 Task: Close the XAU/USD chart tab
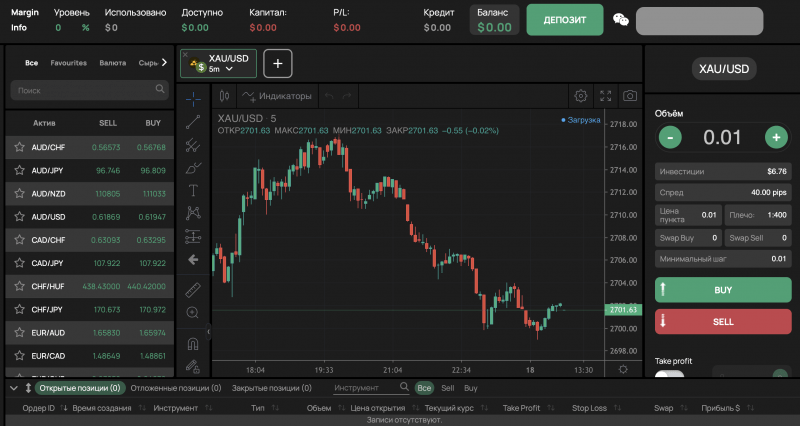[x=185, y=54]
